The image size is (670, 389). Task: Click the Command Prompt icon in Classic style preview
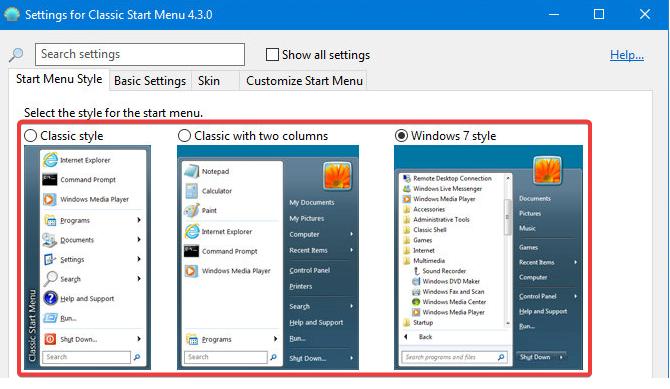50,180
